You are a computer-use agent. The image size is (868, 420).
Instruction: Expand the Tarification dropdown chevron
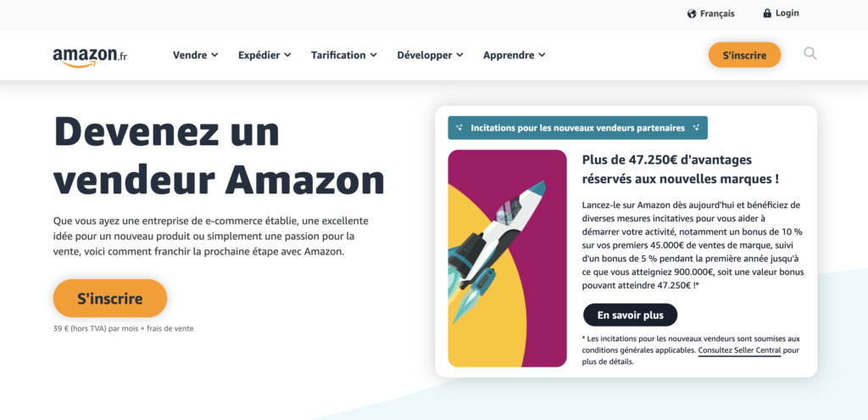pyautogui.click(x=374, y=55)
